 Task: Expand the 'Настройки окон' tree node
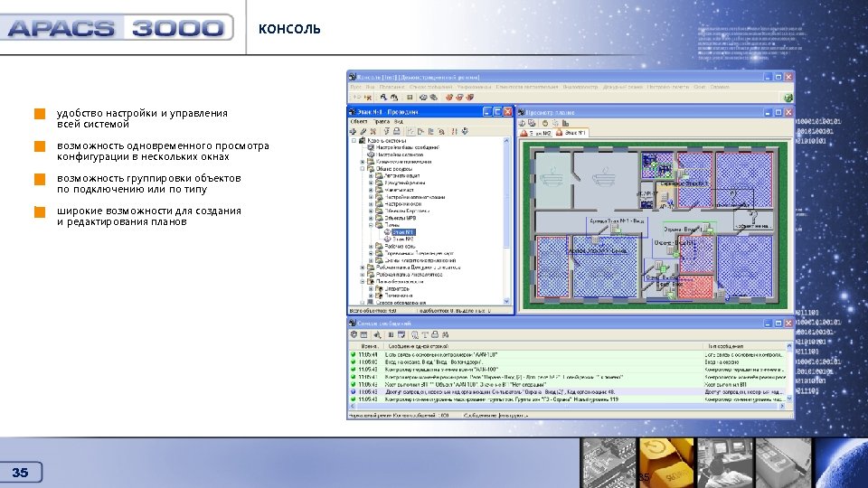coord(371,204)
